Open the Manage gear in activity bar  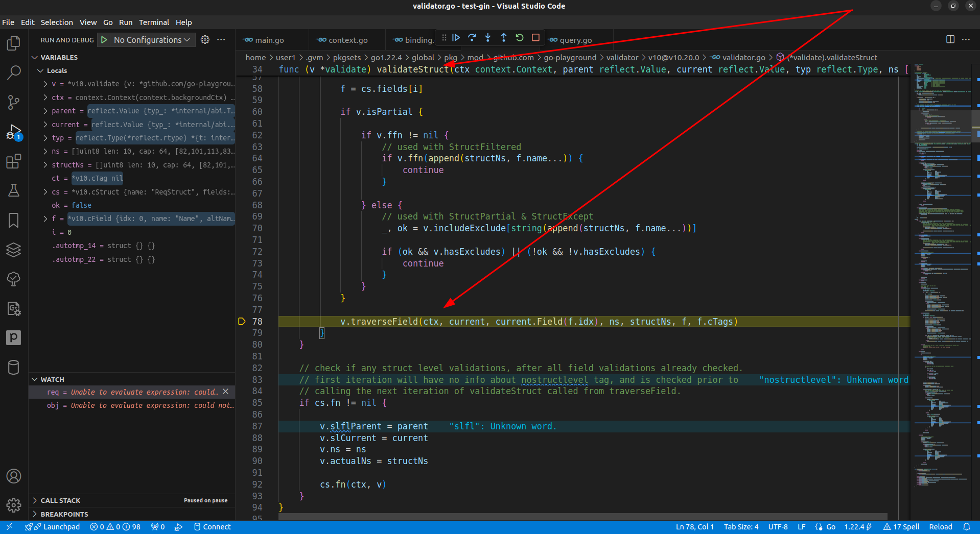tap(14, 505)
